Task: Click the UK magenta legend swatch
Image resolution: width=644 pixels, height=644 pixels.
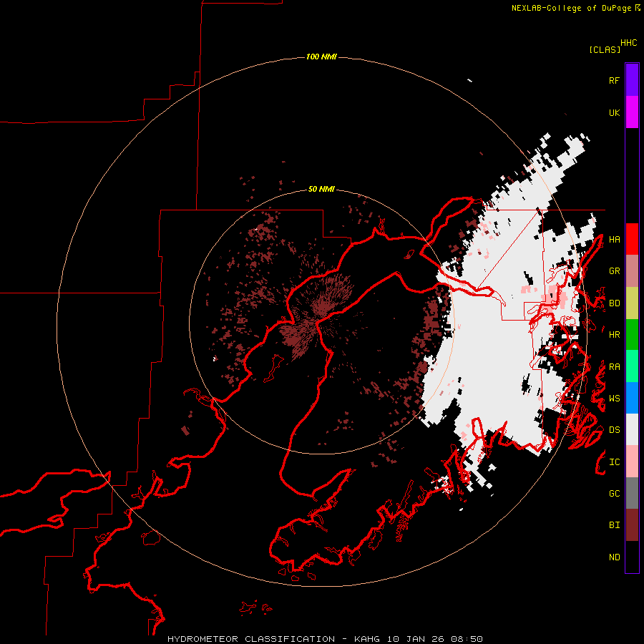Action: (632, 112)
